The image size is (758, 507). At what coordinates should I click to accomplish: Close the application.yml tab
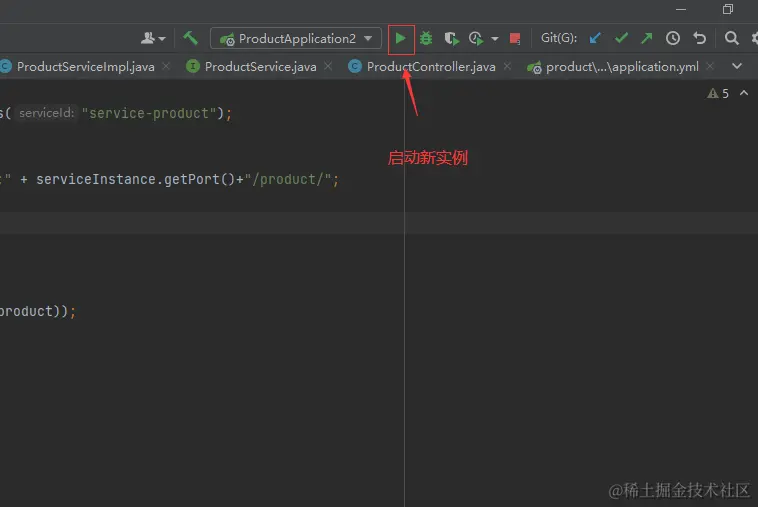[710, 66]
